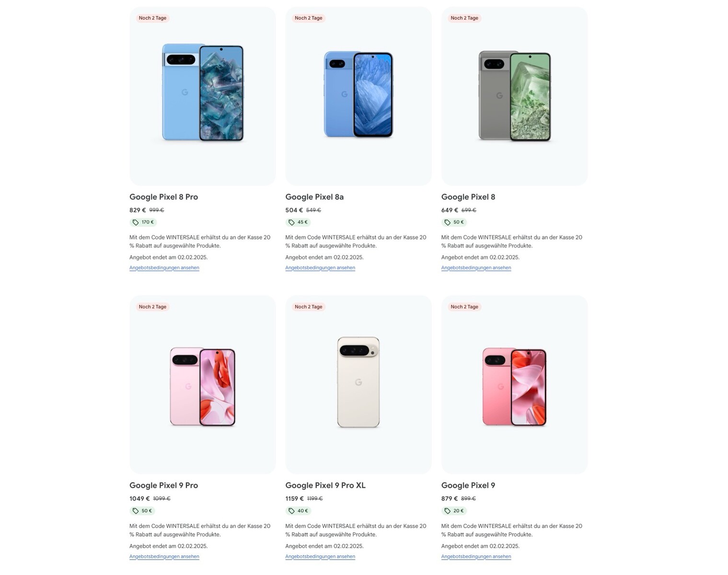The height and width of the screenshot is (575, 728).
Task: Open Angebotsbedingungen link under Pixel 8
Action: coord(476,268)
